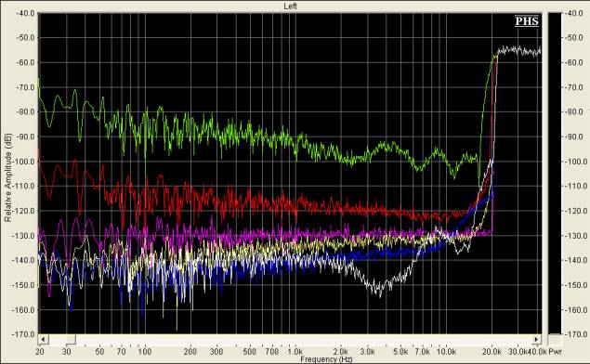Click the black Pwr level meter bar
590x364 pixels.
555,173
